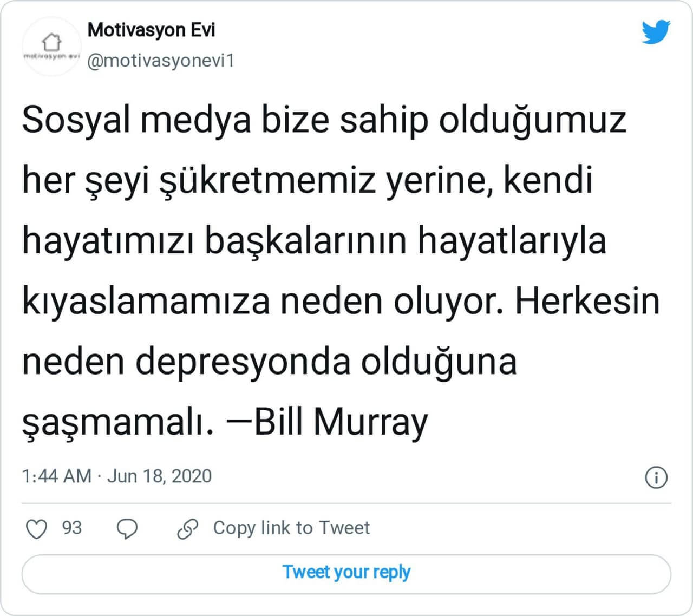Like the tweet with the heart icon
693x616 pixels.
[37, 528]
